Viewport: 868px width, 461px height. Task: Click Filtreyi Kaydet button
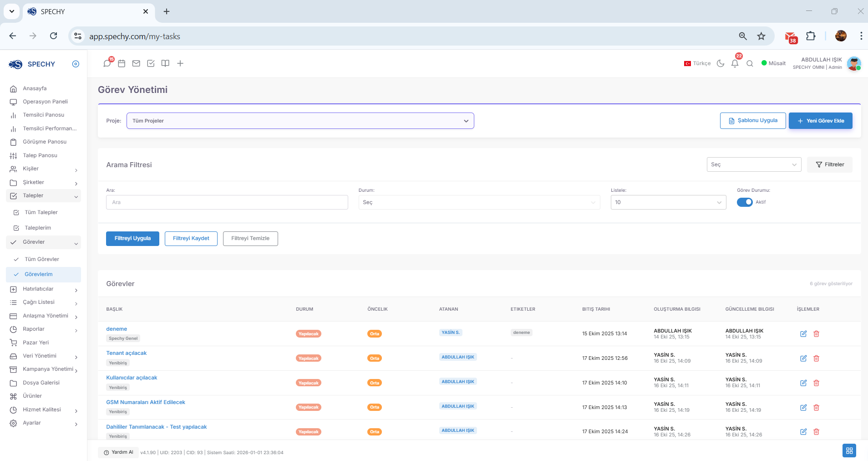coord(191,239)
